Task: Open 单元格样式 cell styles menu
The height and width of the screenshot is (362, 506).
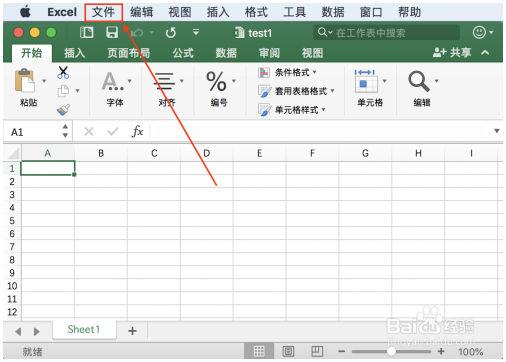Action: point(292,109)
